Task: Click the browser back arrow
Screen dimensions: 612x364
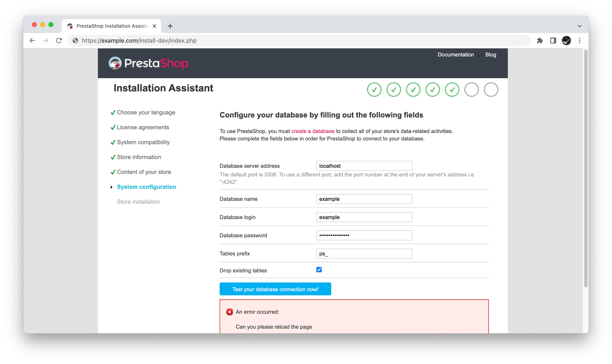Action: [32, 40]
